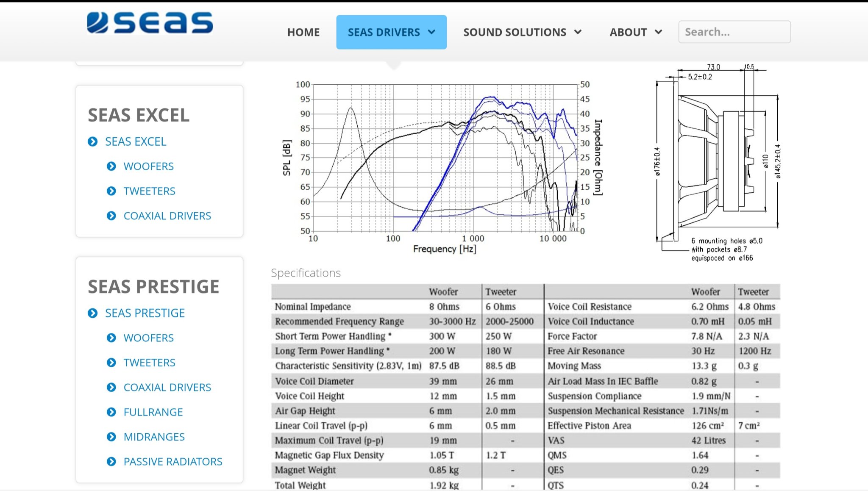
Task: Click the SEAS EXCEL section heading
Action: tap(139, 115)
